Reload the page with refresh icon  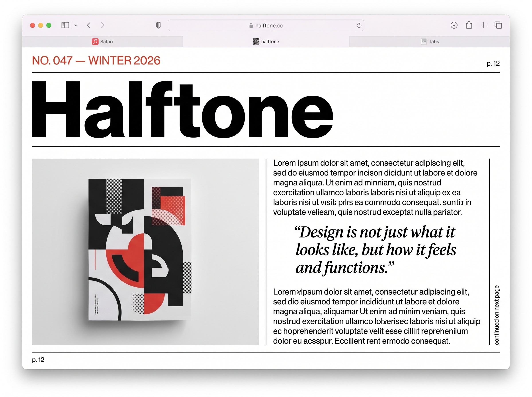tap(359, 25)
